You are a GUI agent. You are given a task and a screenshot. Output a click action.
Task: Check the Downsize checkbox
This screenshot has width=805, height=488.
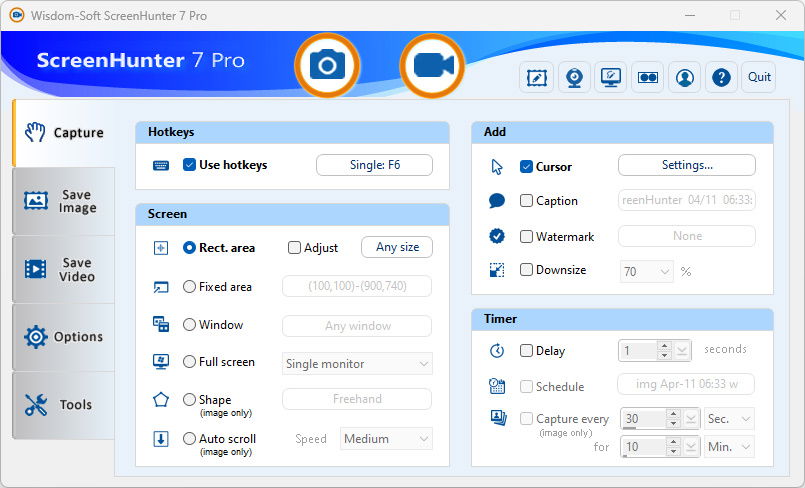(x=526, y=270)
